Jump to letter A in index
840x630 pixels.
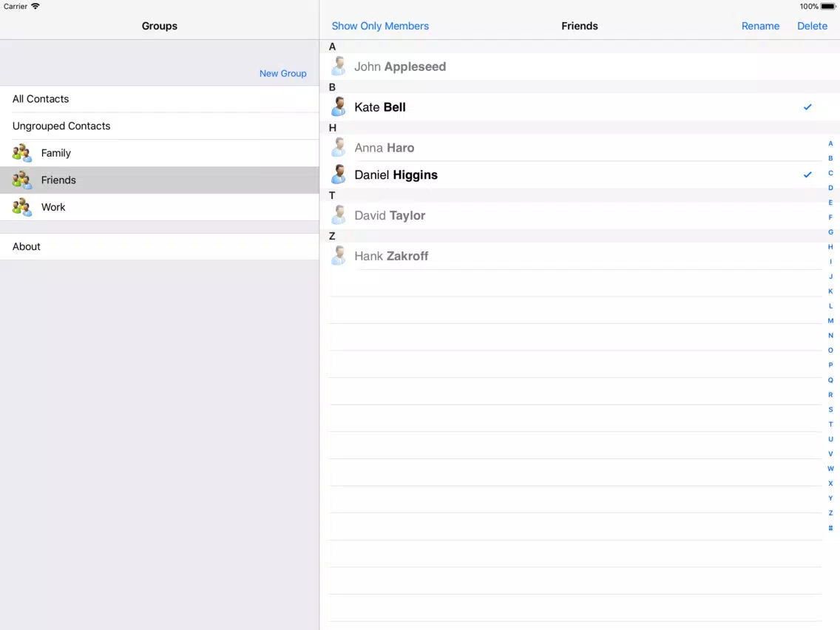830,143
